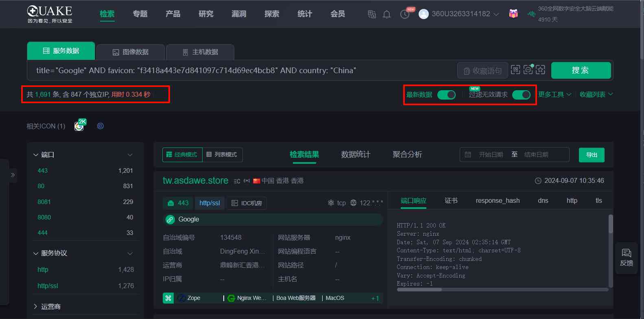The width and height of the screenshot is (644, 319).
Task: Click the http/ssl protocol tag
Action: (210, 203)
